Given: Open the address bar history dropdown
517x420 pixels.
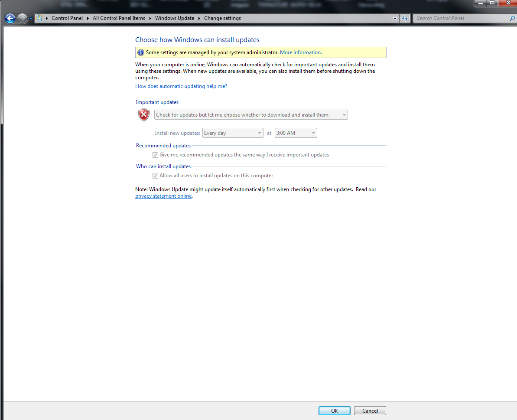Looking at the screenshot, I should 395,19.
